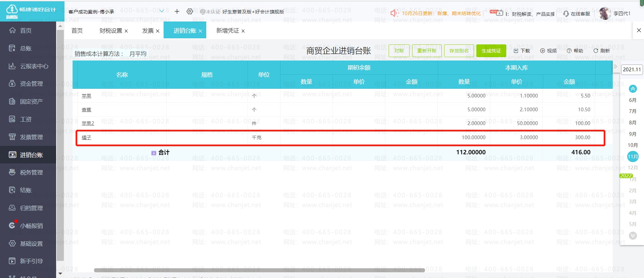Click the 下载 download button
The height and width of the screenshot is (278, 644).
pos(521,51)
